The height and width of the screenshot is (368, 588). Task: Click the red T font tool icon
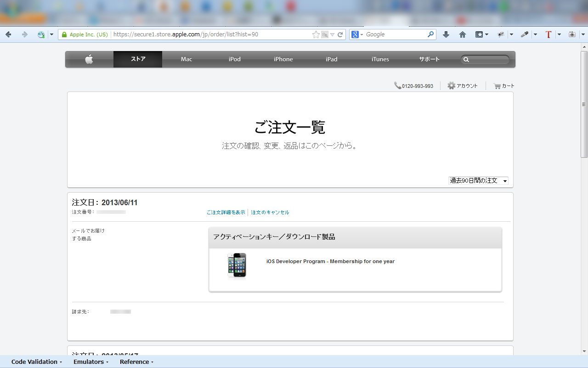click(548, 34)
